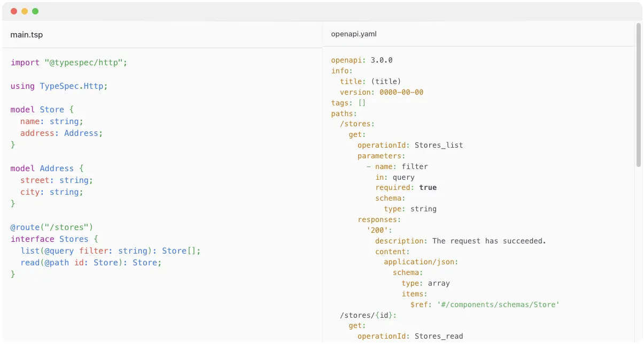The height and width of the screenshot is (344, 644).
Task: Click the "@typespec/http" import string
Action: pos(86,63)
